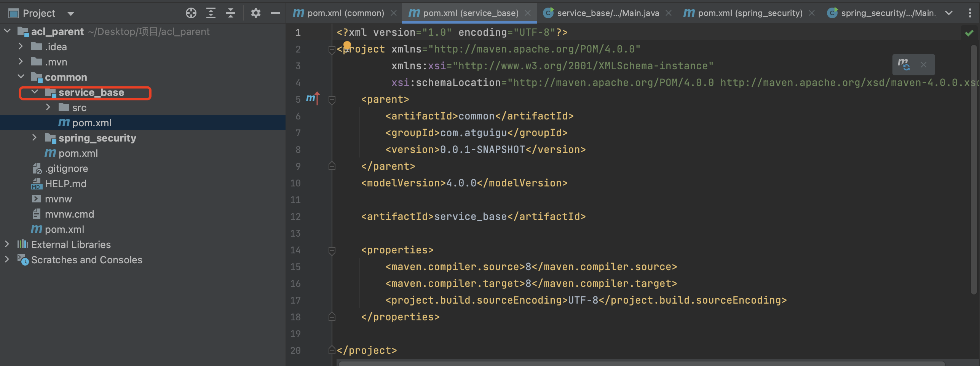The width and height of the screenshot is (980, 366).
Task: Open Project panel settings gear
Action: tap(255, 13)
